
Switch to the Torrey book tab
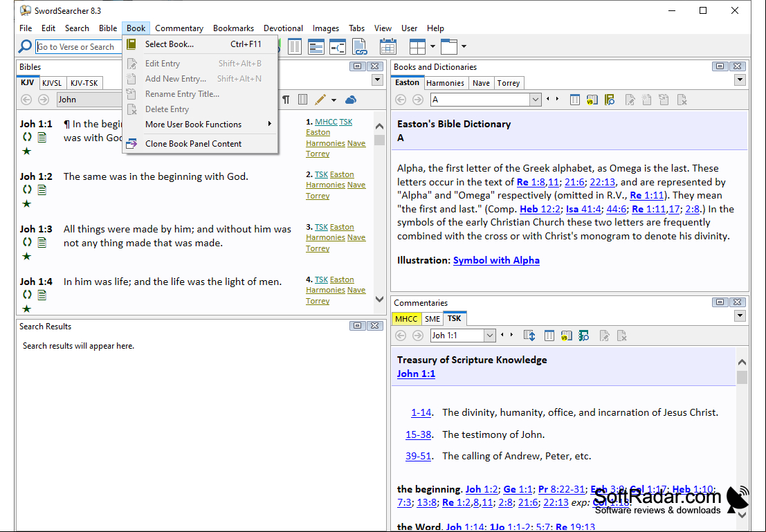pyautogui.click(x=509, y=83)
